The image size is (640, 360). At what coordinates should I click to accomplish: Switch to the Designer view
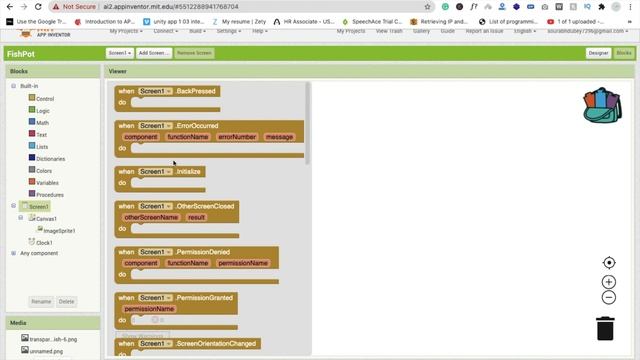pyautogui.click(x=598, y=53)
